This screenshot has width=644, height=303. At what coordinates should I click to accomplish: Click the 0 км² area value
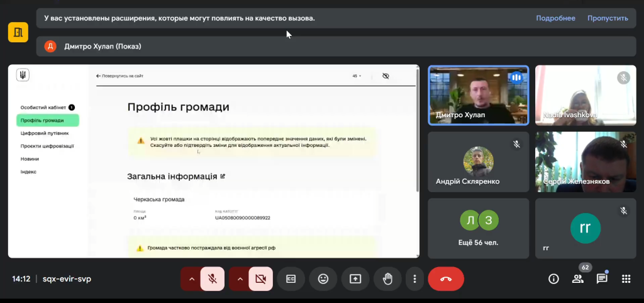[140, 218]
